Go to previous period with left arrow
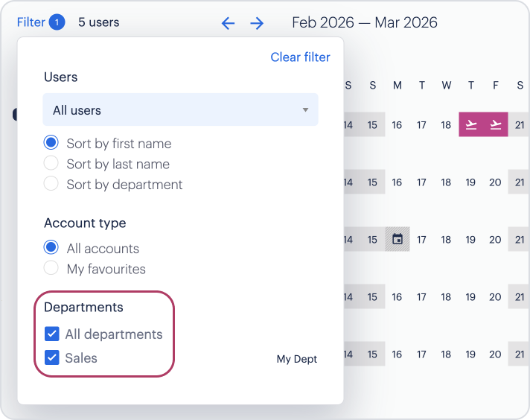 228,23
